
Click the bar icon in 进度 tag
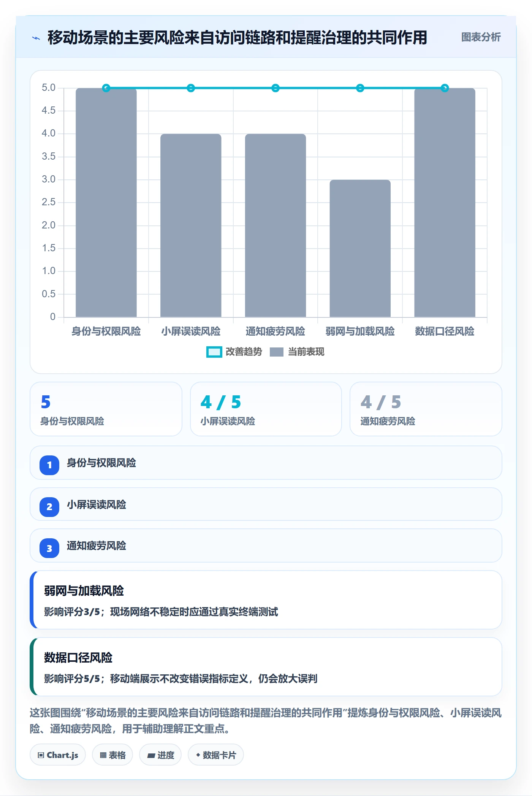click(151, 756)
